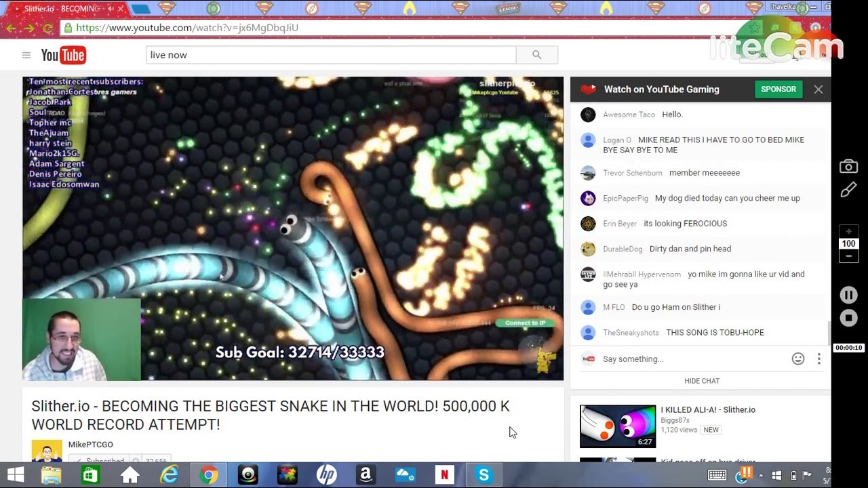Click Trevor Schenburn's username in chat
Image resolution: width=868 pixels, height=488 pixels.
632,173
